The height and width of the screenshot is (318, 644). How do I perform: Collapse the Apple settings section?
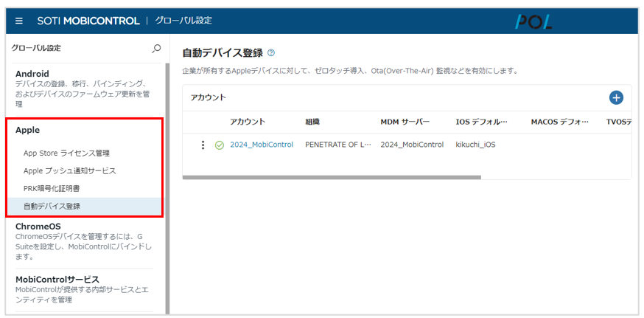(x=27, y=131)
